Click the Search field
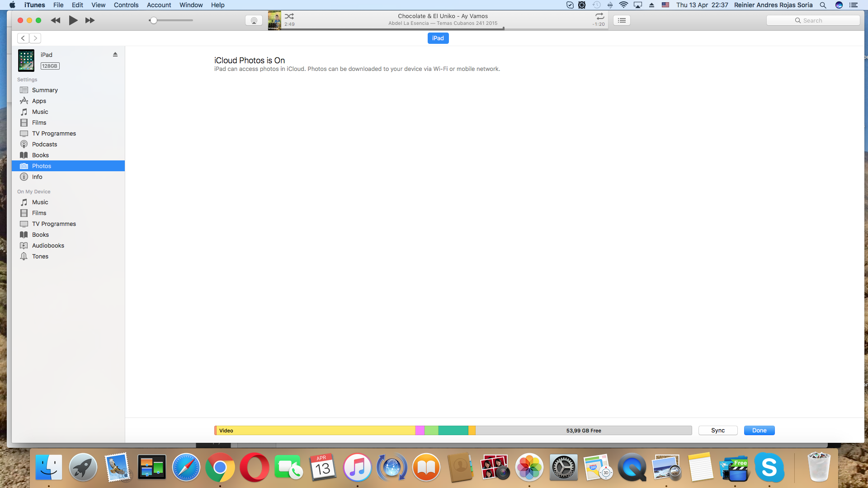The image size is (868, 488). click(x=813, y=20)
